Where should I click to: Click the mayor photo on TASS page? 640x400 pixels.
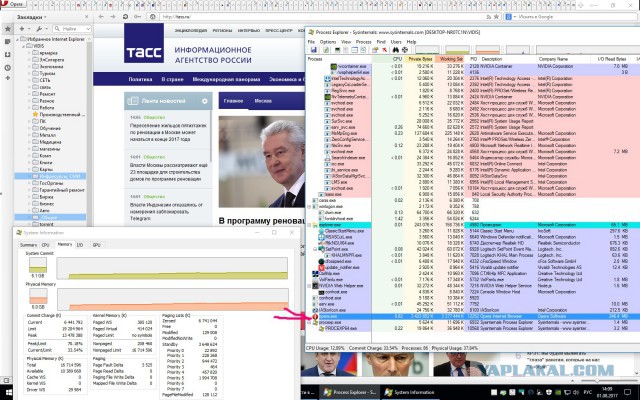(x=262, y=162)
